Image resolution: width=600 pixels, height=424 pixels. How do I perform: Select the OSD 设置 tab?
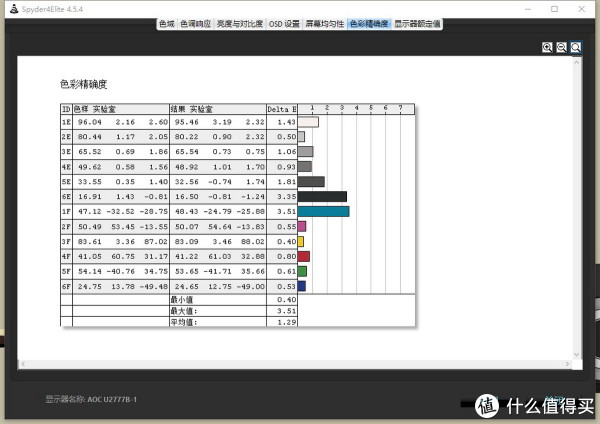point(284,24)
